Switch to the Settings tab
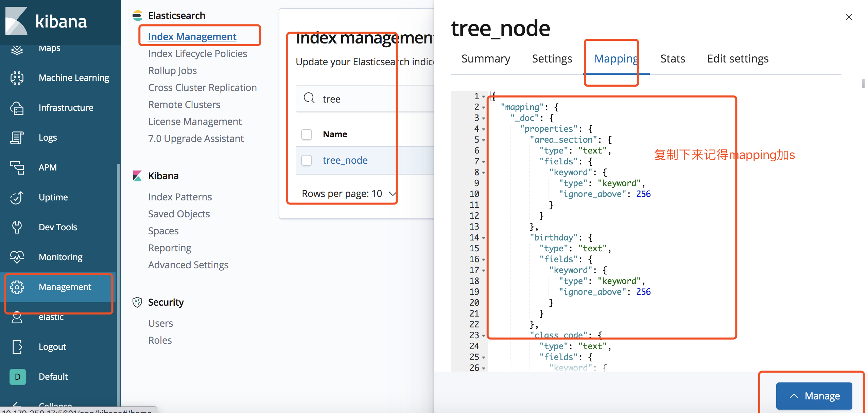Viewport: 868px width, 413px height. pyautogui.click(x=552, y=59)
